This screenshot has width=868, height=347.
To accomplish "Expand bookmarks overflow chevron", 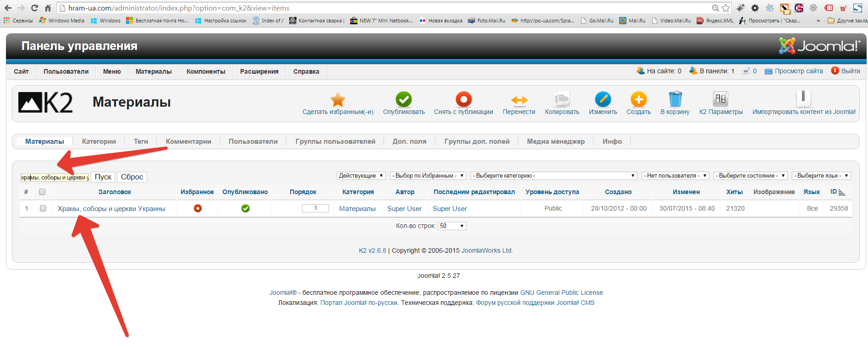I will click(x=819, y=21).
